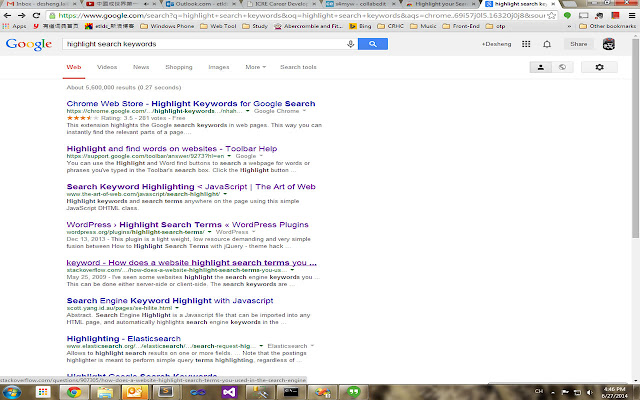Expand arrow next to stackoverflow.com result URL
This screenshot has height=400, width=640.
tap(292, 270)
